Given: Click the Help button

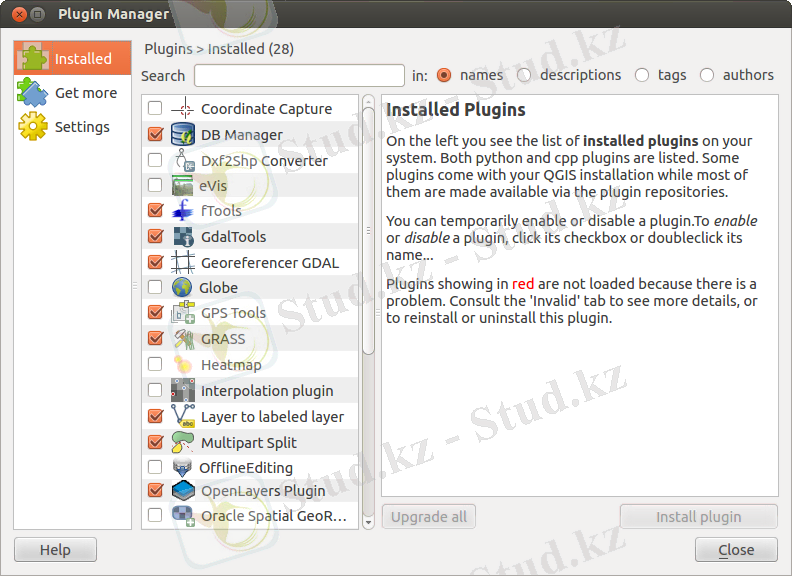Looking at the screenshot, I should [55, 550].
